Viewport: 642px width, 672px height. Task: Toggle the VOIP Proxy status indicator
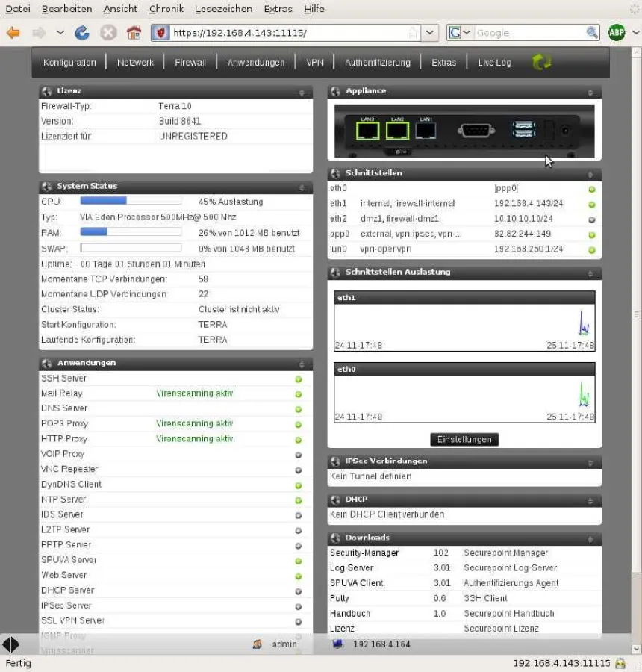[x=299, y=455]
